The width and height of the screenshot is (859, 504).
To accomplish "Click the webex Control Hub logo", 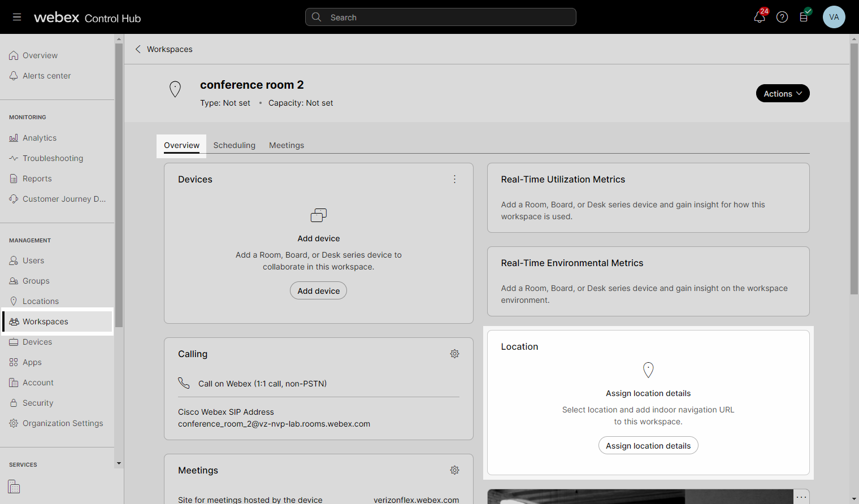I will tap(87, 18).
